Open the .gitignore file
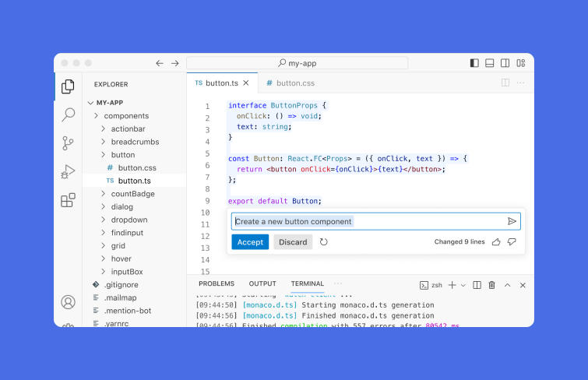The width and height of the screenshot is (588, 380). click(134, 285)
